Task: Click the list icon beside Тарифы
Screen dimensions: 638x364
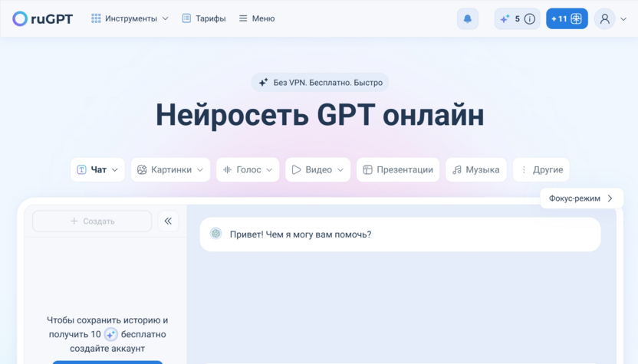Action: [186, 18]
